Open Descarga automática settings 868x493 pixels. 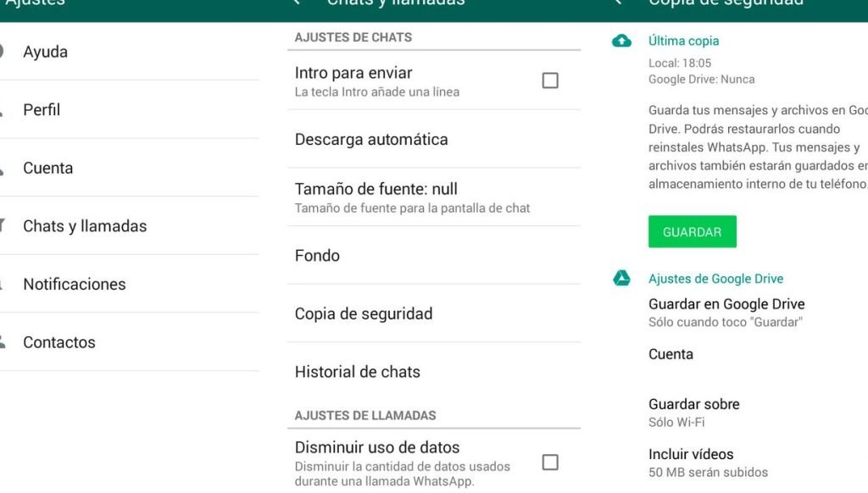click(x=371, y=139)
